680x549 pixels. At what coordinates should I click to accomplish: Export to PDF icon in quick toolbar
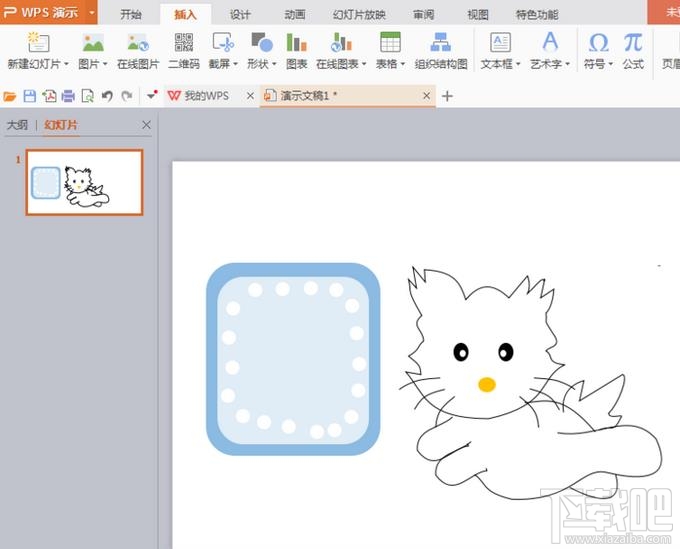[49, 96]
